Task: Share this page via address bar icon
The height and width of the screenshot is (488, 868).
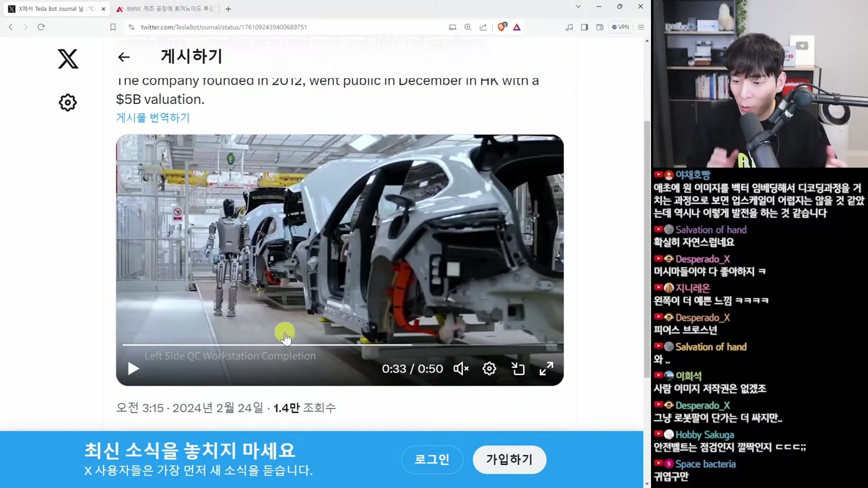Action: [483, 27]
